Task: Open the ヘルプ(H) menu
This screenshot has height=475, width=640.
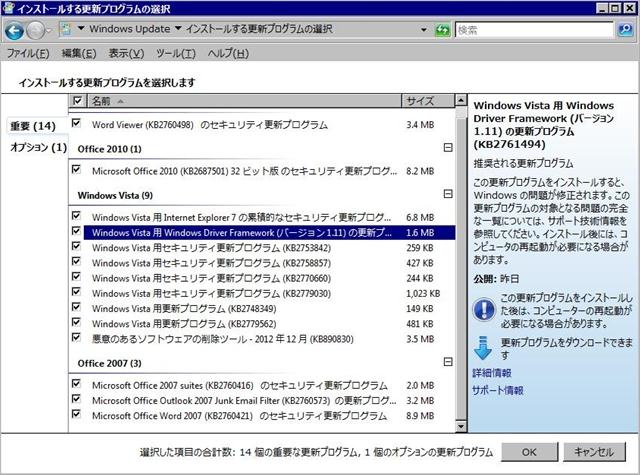Action: pyautogui.click(x=228, y=53)
